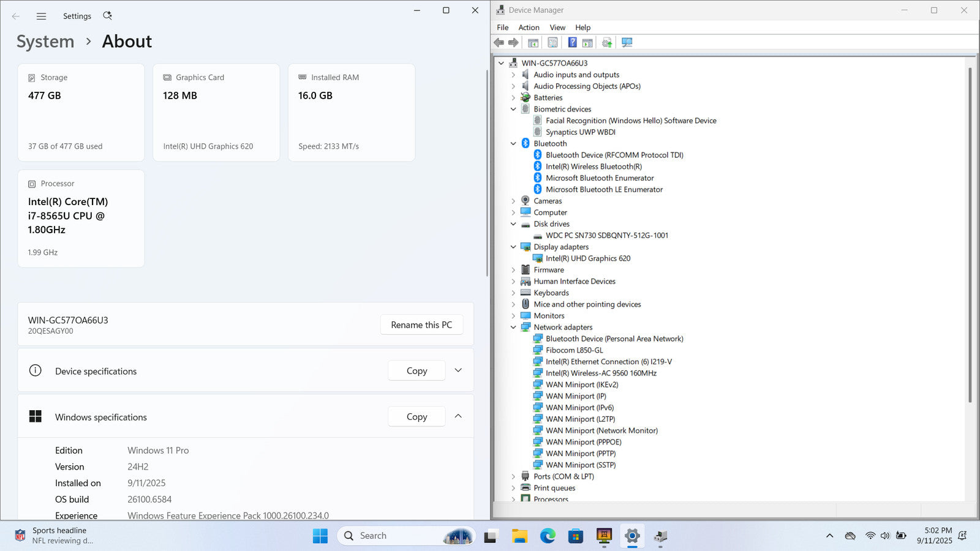
Task: Select WAN Miniport (PPPOE) entry
Action: [x=584, y=442]
